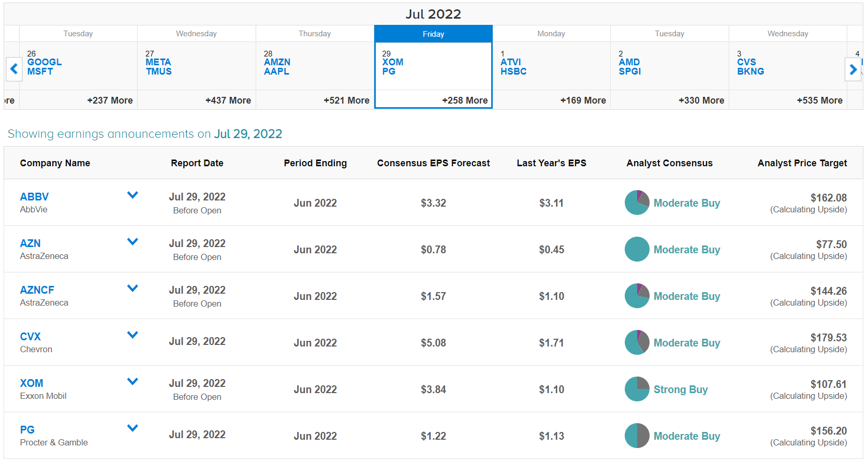Open XOM ticker link in table

point(32,383)
